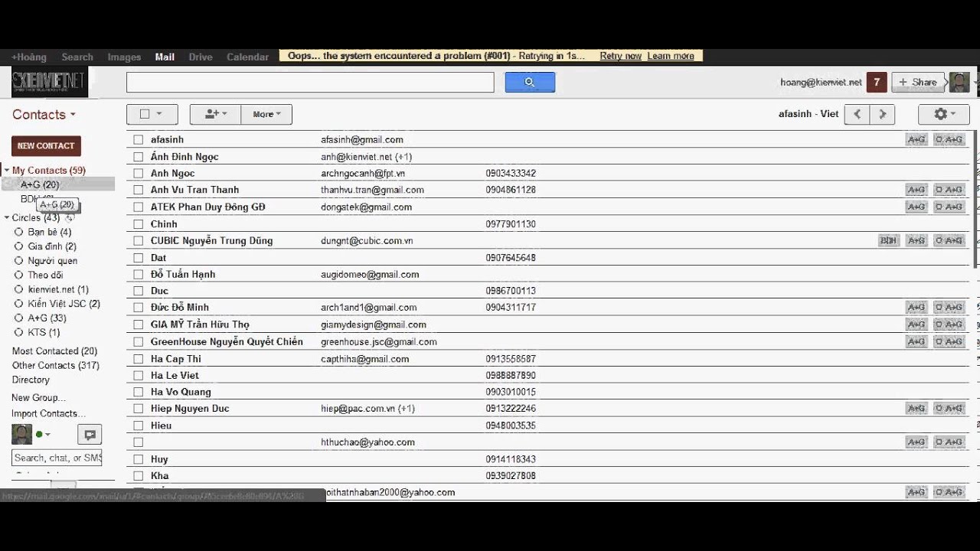Open contact CUBIC Nguyễn Trung Dũng
The width and height of the screenshot is (980, 551).
(x=211, y=240)
